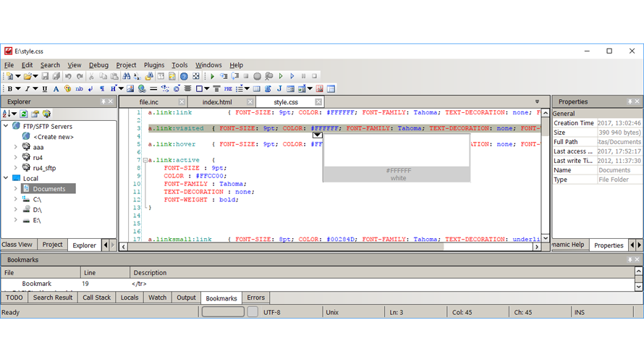Open the color palette icon
The image size is (644, 362).
(x=67, y=89)
